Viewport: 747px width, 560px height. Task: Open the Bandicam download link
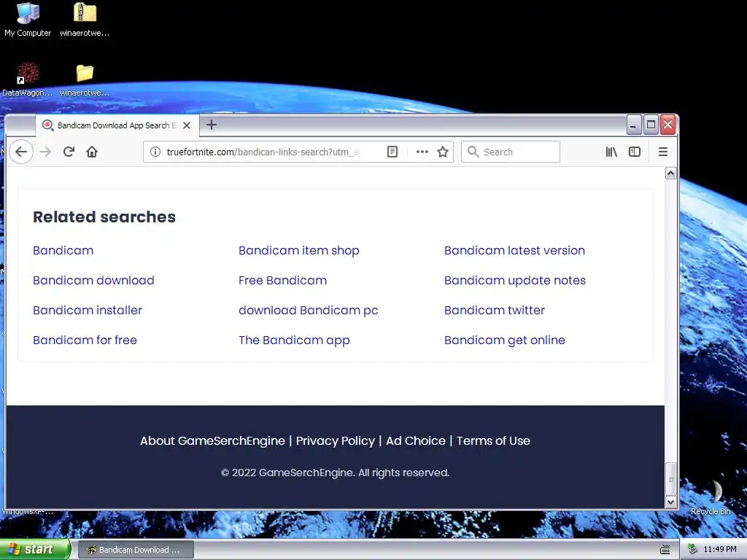click(x=93, y=281)
